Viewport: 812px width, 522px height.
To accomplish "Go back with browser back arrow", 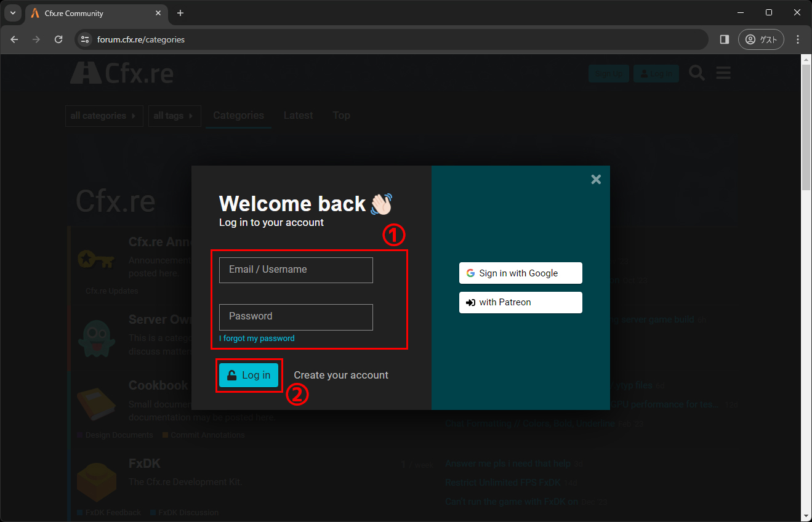I will click(15, 39).
